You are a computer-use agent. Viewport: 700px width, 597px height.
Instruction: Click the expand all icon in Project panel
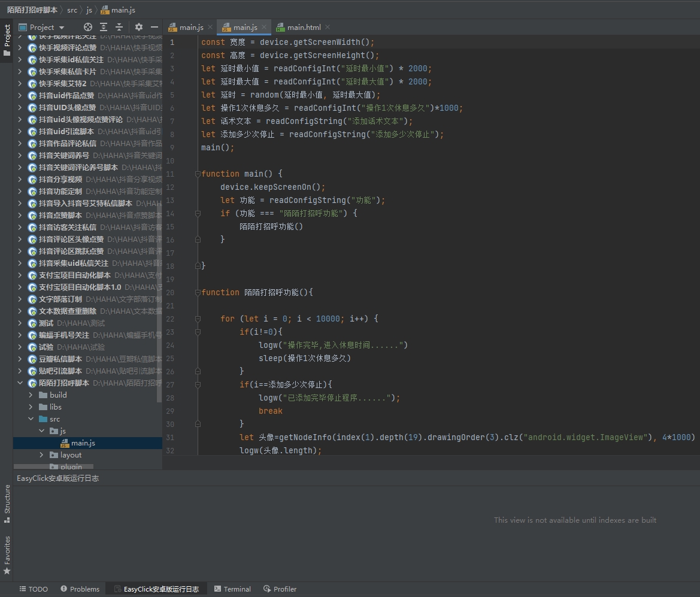104,27
